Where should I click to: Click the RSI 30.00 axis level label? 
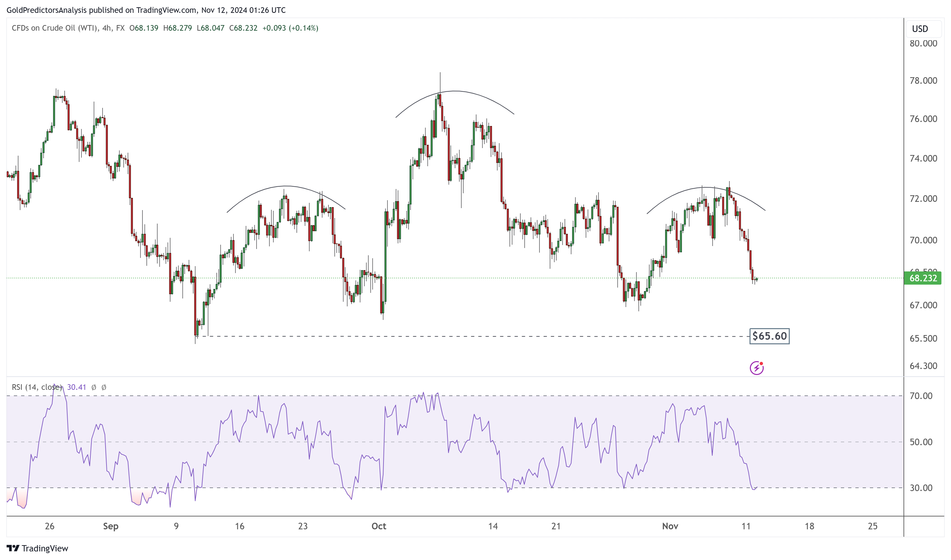pyautogui.click(x=921, y=488)
